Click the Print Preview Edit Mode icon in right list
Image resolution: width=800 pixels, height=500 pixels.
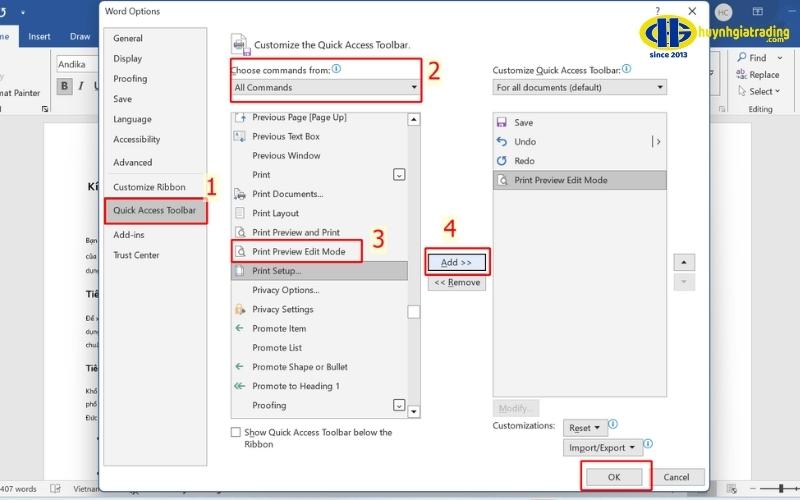tap(502, 180)
